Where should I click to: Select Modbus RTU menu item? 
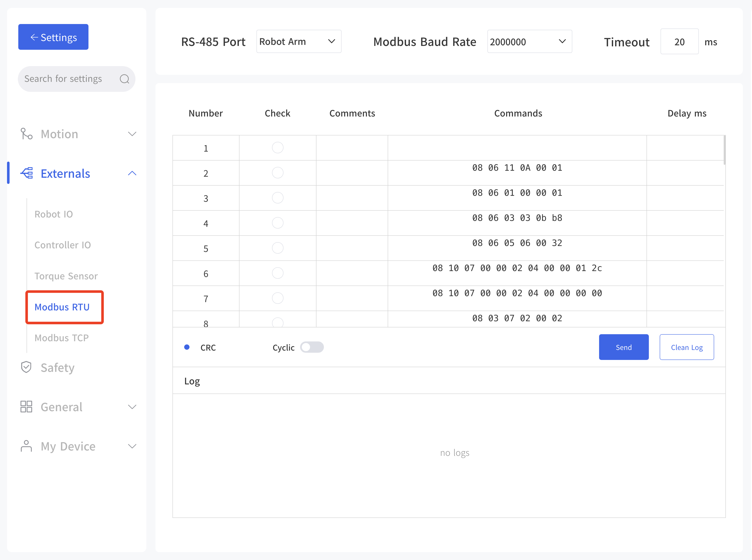point(62,307)
